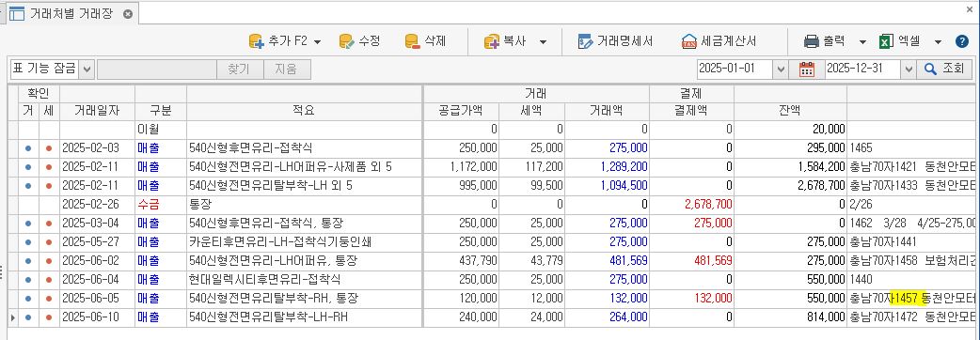This screenshot has height=340, width=980.
Task: Select 카운티후면유리-LH-접착식기둥인쇄 cell
Action: coord(305,242)
